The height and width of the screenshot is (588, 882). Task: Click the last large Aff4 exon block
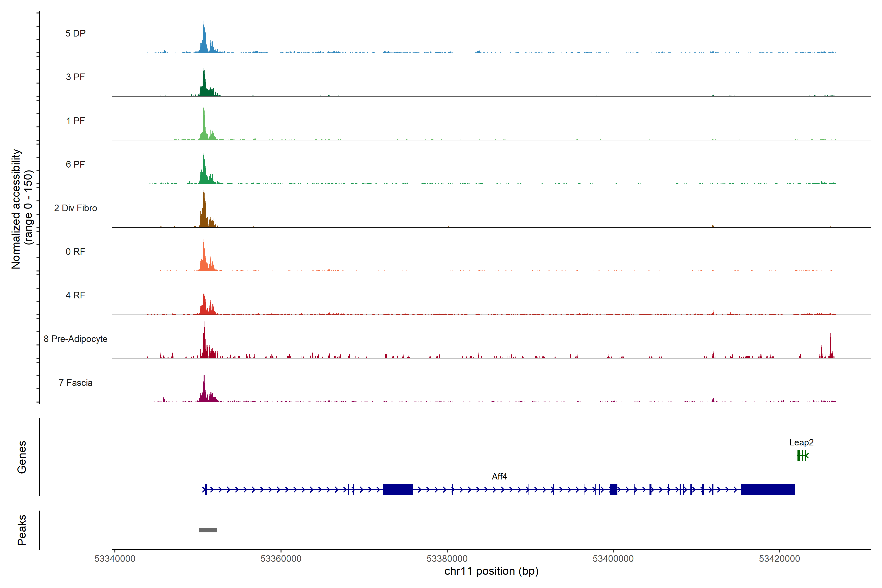pos(768,489)
